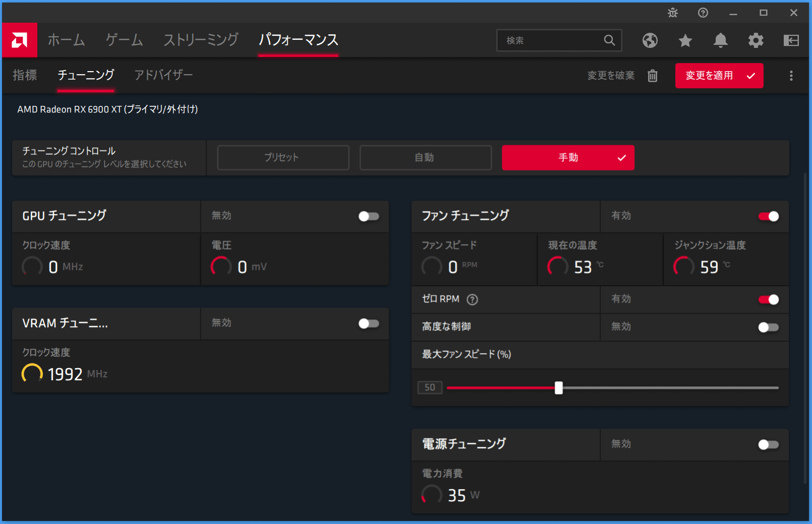Open settings gear icon

click(756, 40)
